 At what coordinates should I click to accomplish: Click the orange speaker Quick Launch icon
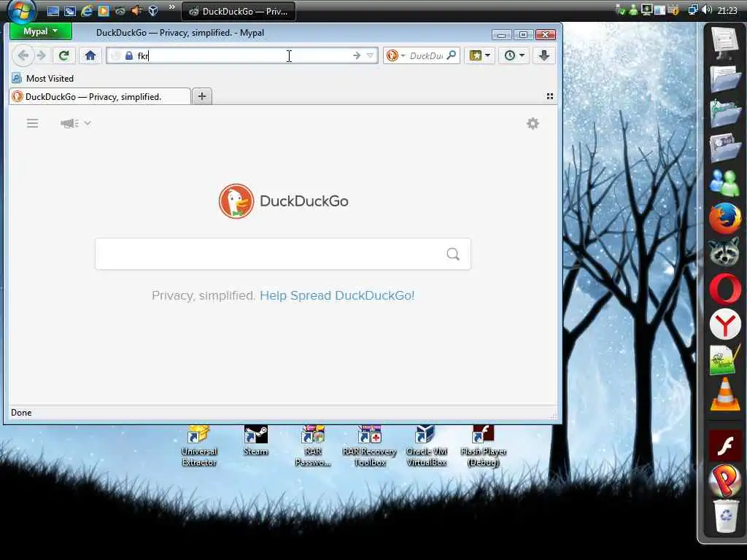136,11
